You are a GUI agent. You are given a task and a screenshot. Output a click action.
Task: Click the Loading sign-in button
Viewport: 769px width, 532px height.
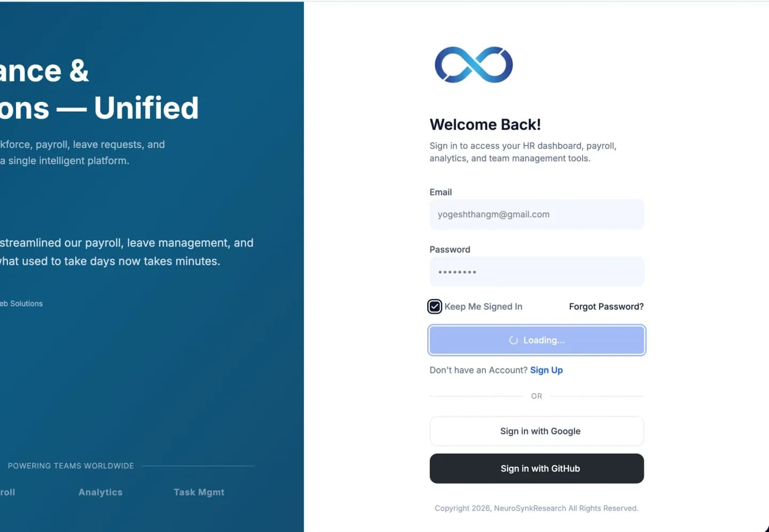537,340
